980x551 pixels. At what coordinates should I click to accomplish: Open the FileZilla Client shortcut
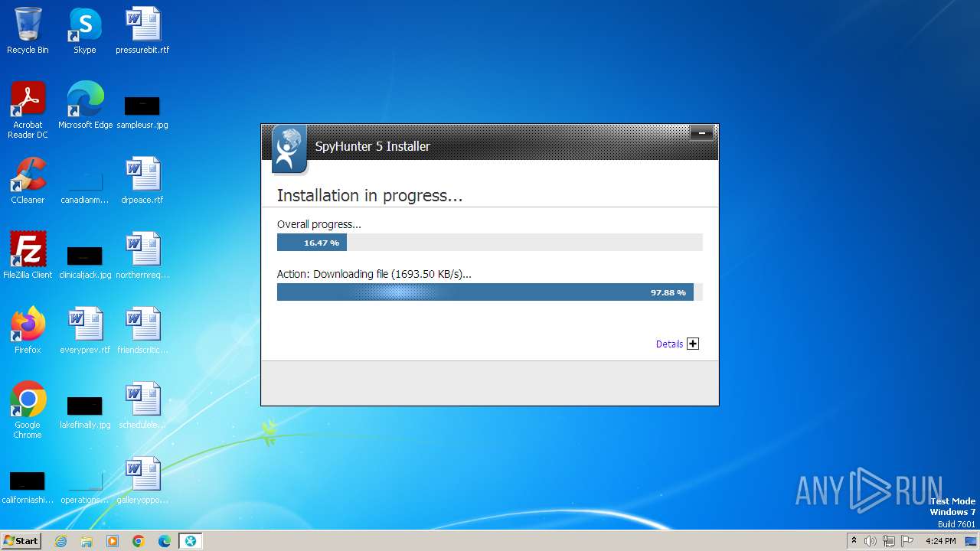click(x=28, y=256)
